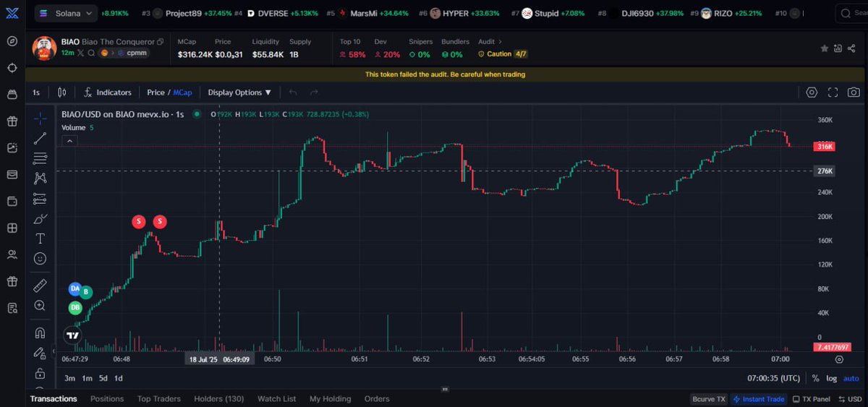Open the TX Panel
The width and height of the screenshot is (868, 407).
(812, 399)
